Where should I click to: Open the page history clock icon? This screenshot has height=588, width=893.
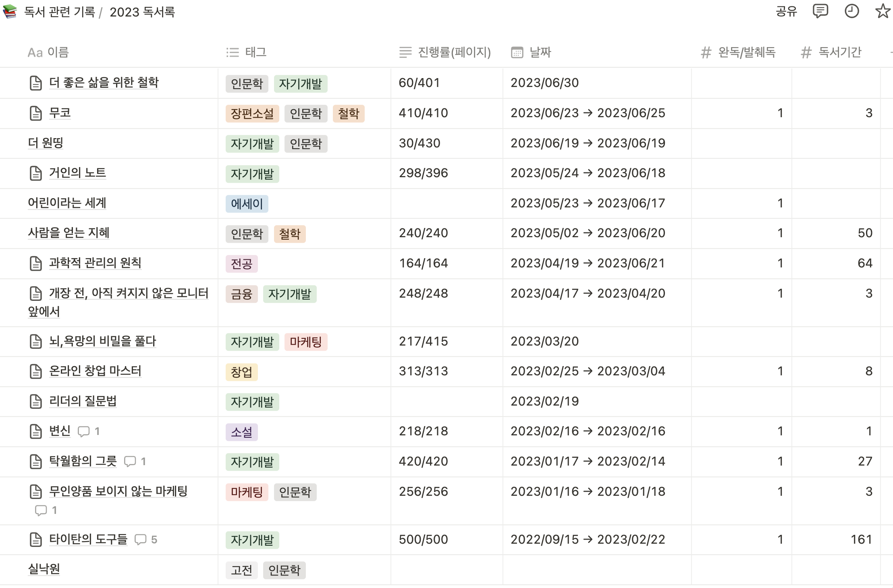pyautogui.click(x=851, y=11)
